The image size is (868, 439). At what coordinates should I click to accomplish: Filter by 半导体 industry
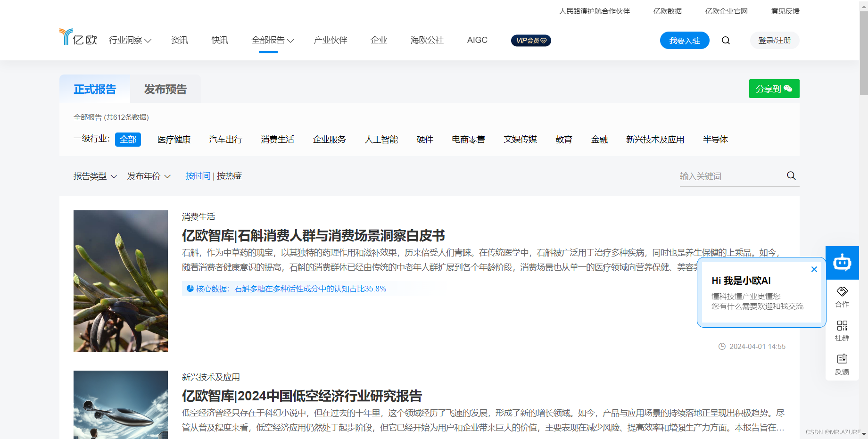click(x=715, y=140)
